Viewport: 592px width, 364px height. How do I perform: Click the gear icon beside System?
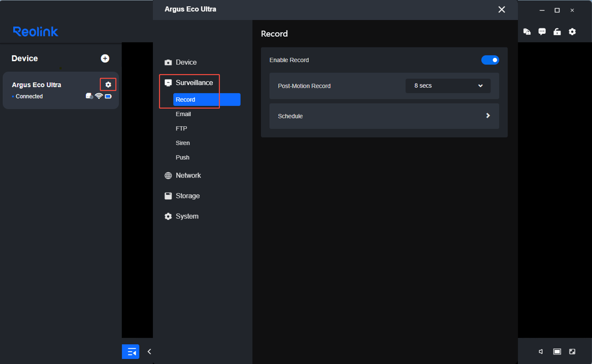pos(168,217)
